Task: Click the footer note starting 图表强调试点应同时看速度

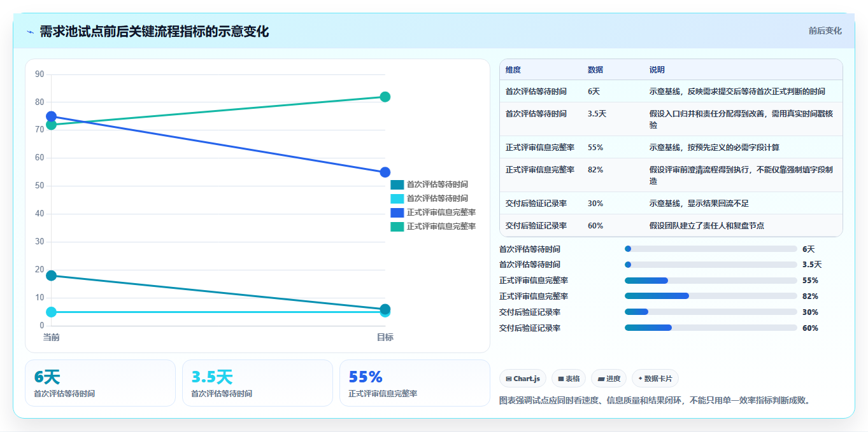Action: [x=657, y=401]
